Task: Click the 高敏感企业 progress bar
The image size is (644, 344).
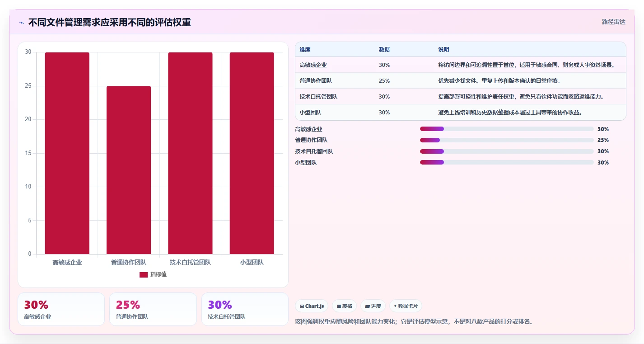Action: (x=507, y=129)
